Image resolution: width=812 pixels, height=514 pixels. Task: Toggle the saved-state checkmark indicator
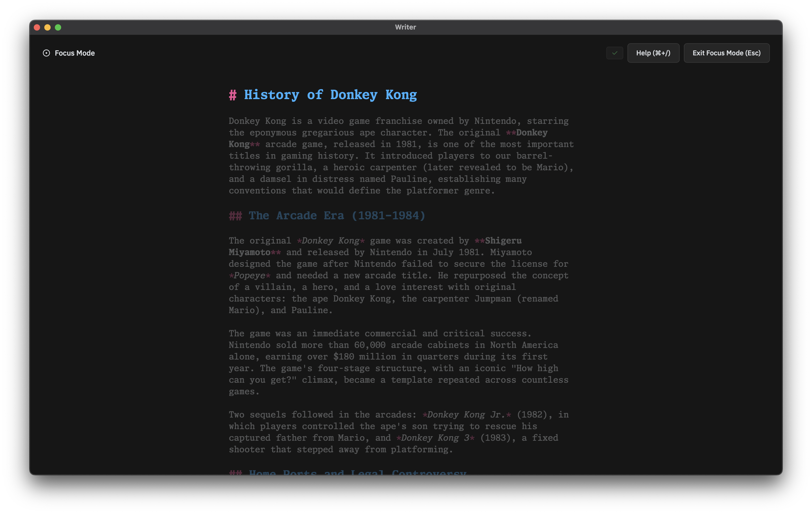click(614, 53)
